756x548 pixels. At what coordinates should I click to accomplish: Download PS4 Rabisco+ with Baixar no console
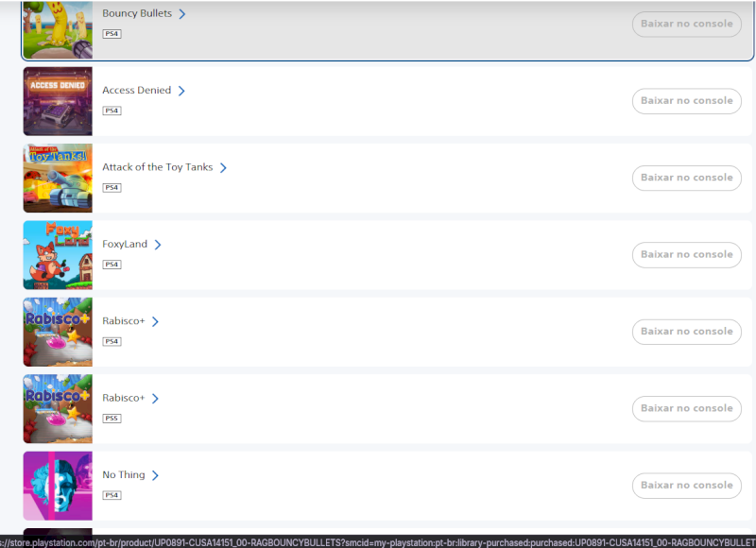[687, 332]
